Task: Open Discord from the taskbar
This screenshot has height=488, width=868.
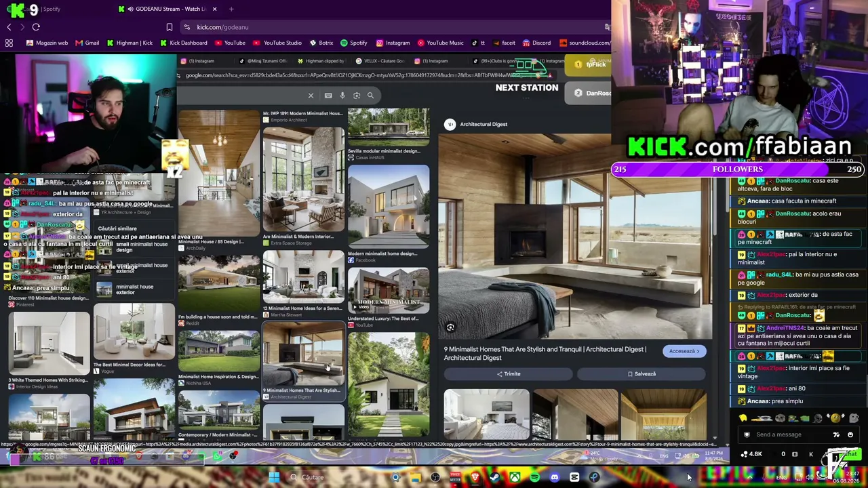Action: [x=555, y=478]
